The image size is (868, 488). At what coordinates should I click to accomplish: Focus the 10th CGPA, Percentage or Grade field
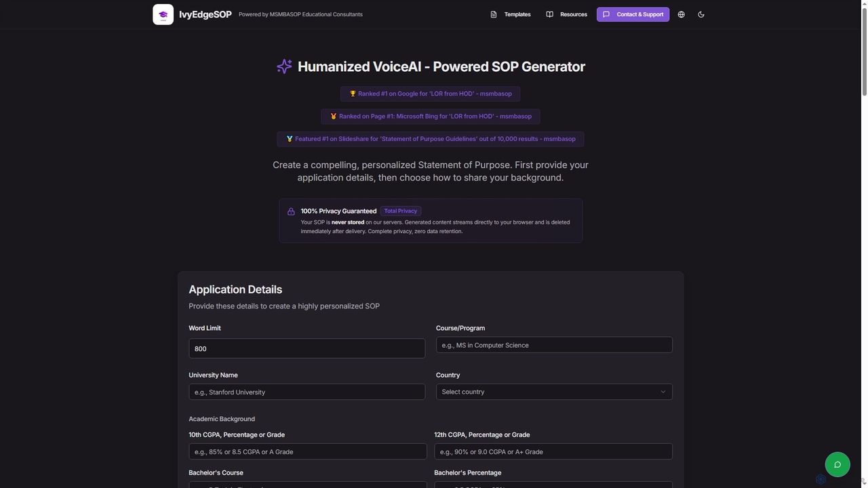tap(308, 451)
